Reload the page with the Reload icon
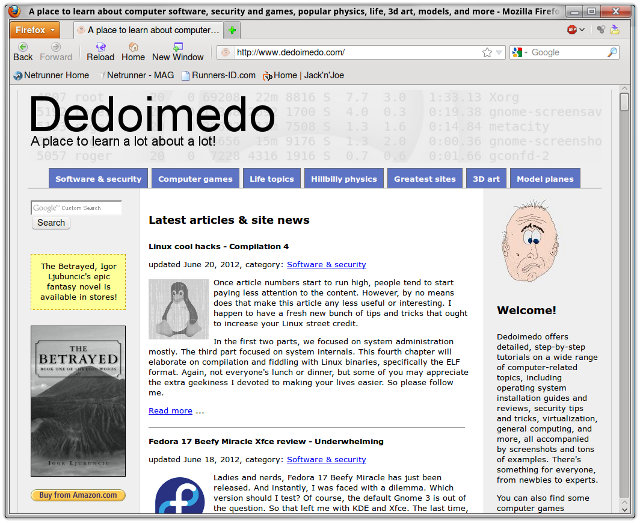This screenshot has width=640, height=523. [100, 47]
